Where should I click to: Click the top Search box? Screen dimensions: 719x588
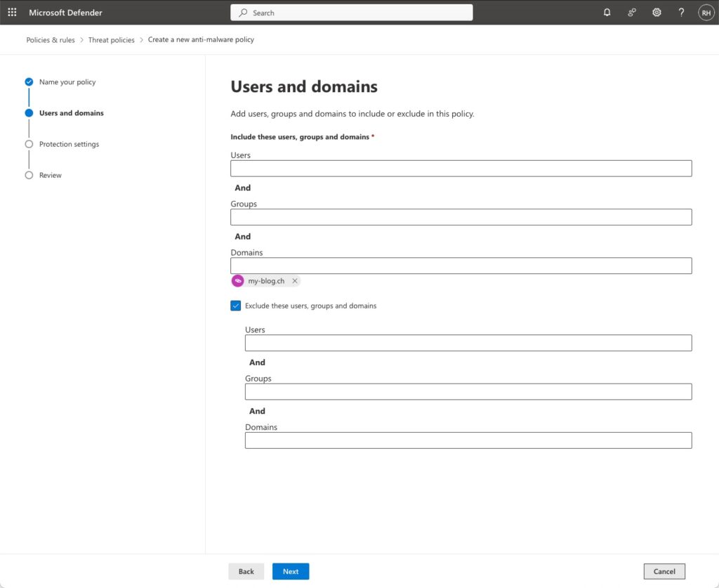(x=351, y=13)
